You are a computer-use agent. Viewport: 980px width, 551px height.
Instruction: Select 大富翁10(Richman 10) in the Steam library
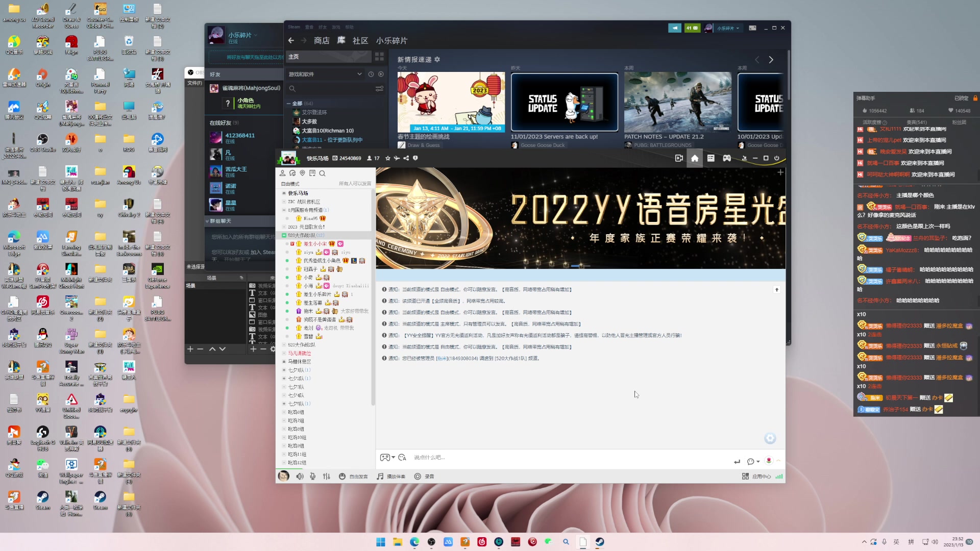tap(328, 131)
